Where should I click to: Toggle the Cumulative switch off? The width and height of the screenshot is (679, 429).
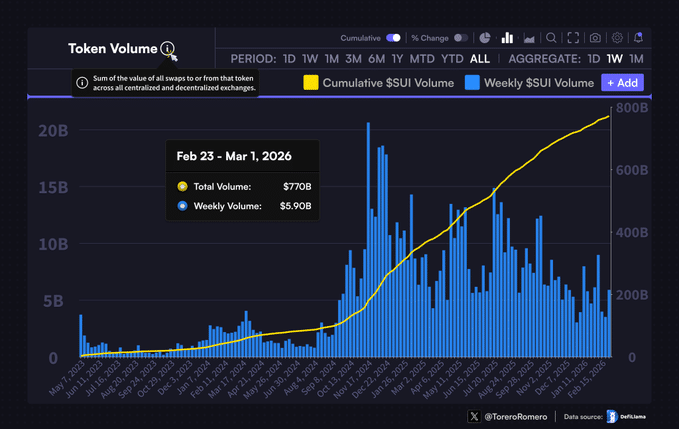393,38
